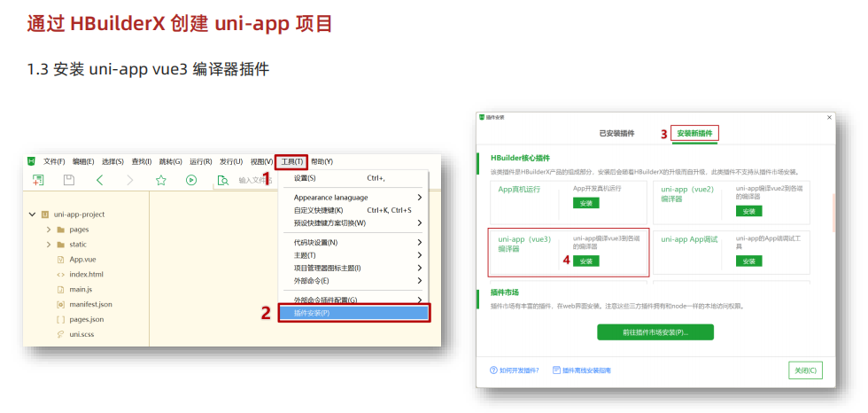This screenshot has width=868, height=413.
Task: Click the help icon beside 如何开发插件
Action: 493,370
